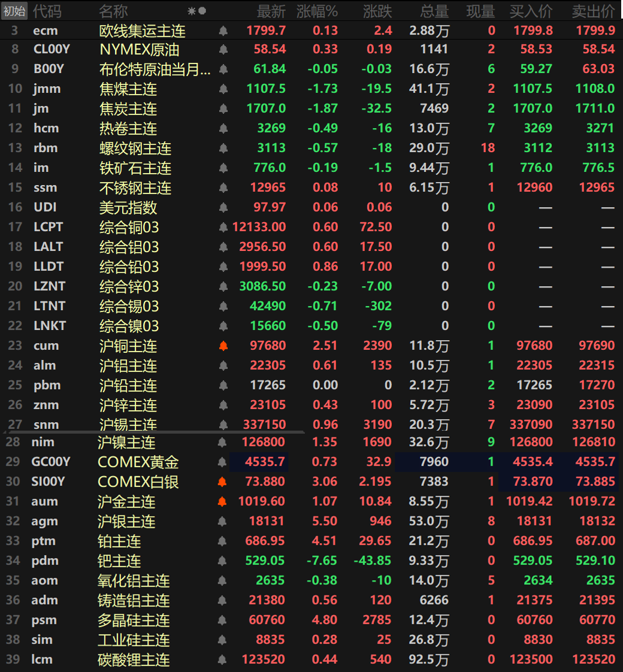Screen dimensions: 623x672
Task: Select the 沪铅主连 row name
Action: click(x=128, y=386)
